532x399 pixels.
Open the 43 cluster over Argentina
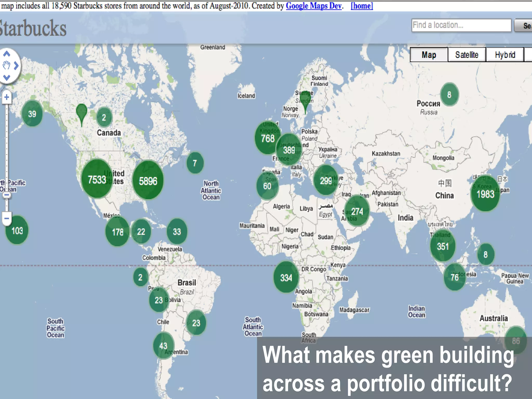pos(163,345)
